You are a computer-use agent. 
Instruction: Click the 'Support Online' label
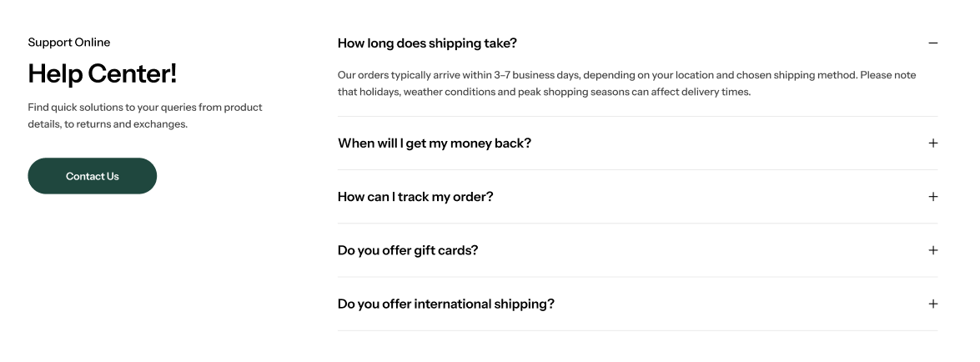tap(68, 43)
